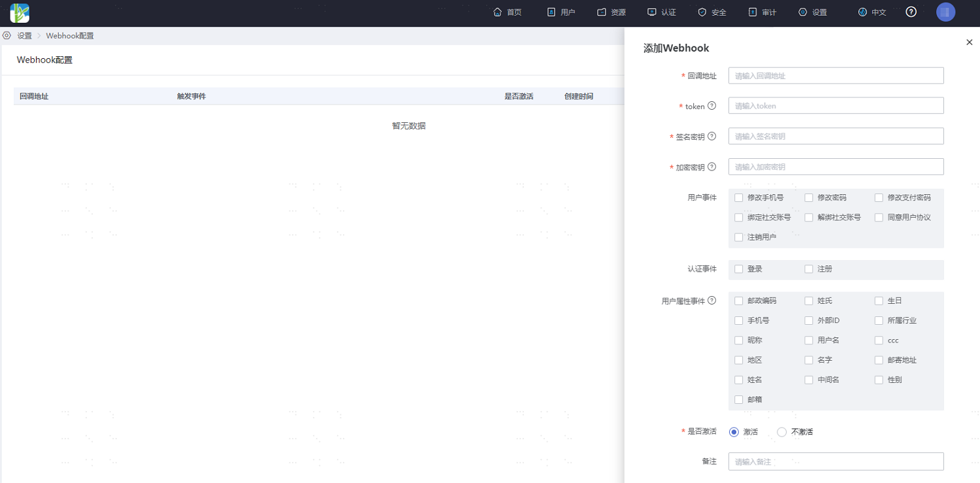Click the 加密密钥 help tooltip icon
The image size is (980, 483).
coord(712,167)
